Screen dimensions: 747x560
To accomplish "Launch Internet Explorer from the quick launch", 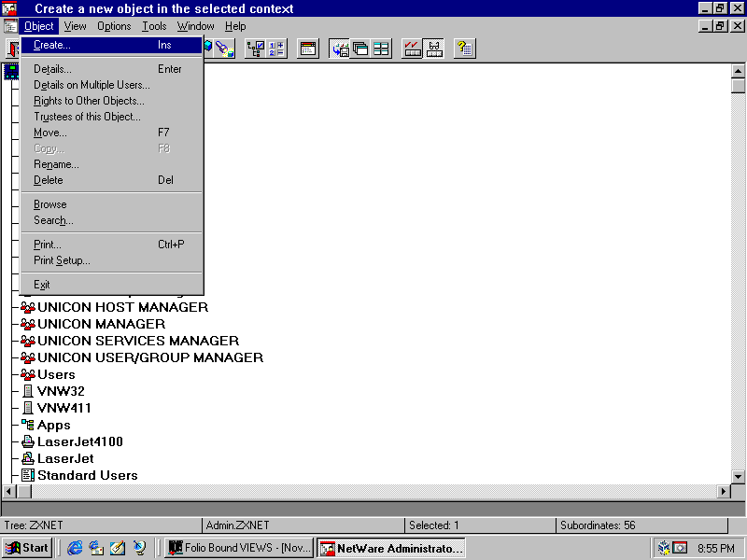I will pyautogui.click(x=75, y=548).
